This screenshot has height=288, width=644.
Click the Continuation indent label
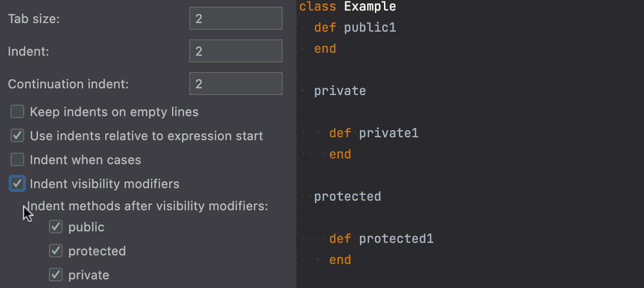point(68,84)
